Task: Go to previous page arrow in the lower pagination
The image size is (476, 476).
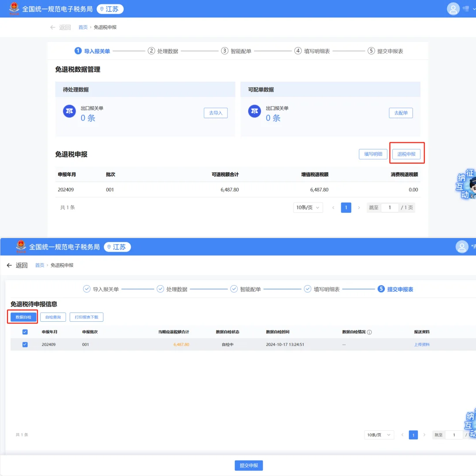Action: 402,435
